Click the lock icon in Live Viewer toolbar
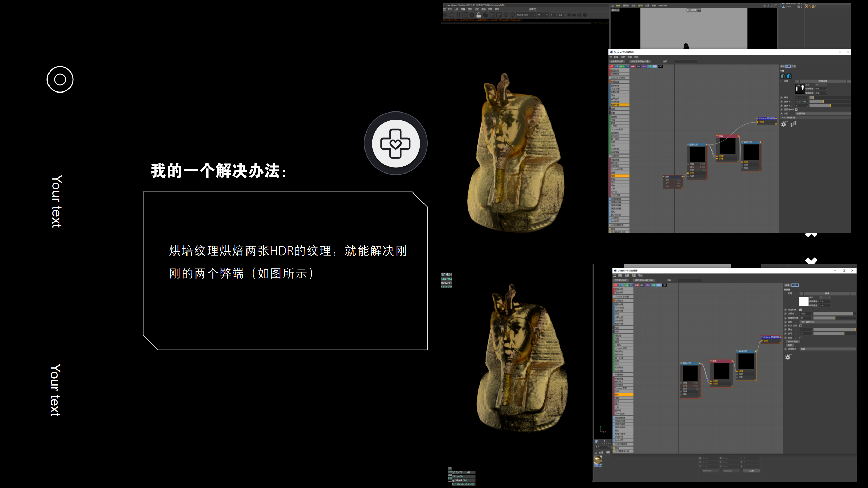Image resolution: width=868 pixels, height=488 pixels. [x=479, y=15]
